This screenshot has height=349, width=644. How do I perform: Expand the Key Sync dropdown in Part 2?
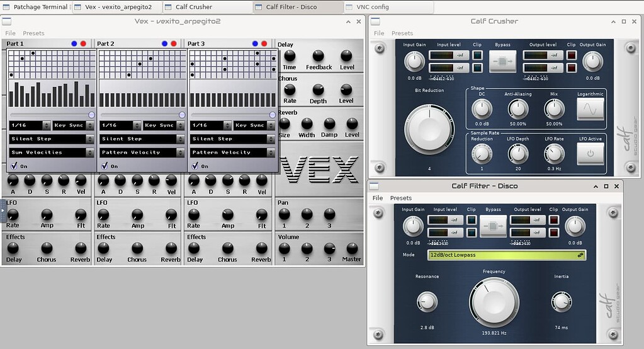pyautogui.click(x=181, y=125)
